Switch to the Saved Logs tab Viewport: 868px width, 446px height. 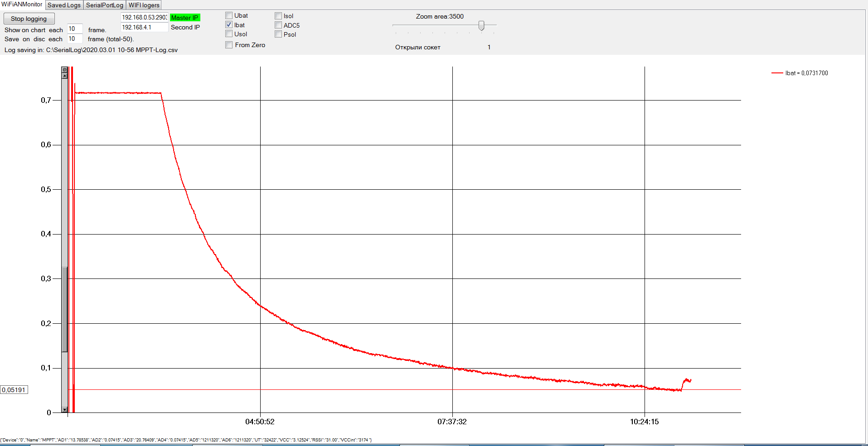[x=64, y=5]
